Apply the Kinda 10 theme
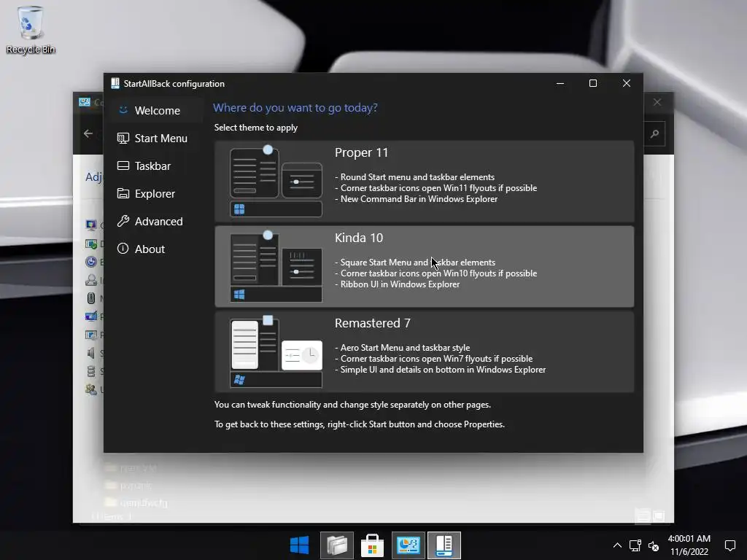Screen dimensions: 747x560 point(424,266)
